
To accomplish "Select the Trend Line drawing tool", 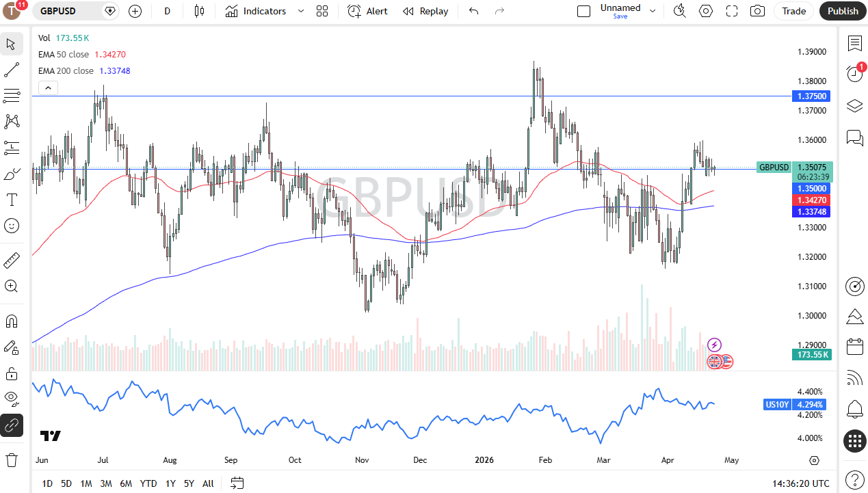I will pyautogui.click(x=12, y=69).
